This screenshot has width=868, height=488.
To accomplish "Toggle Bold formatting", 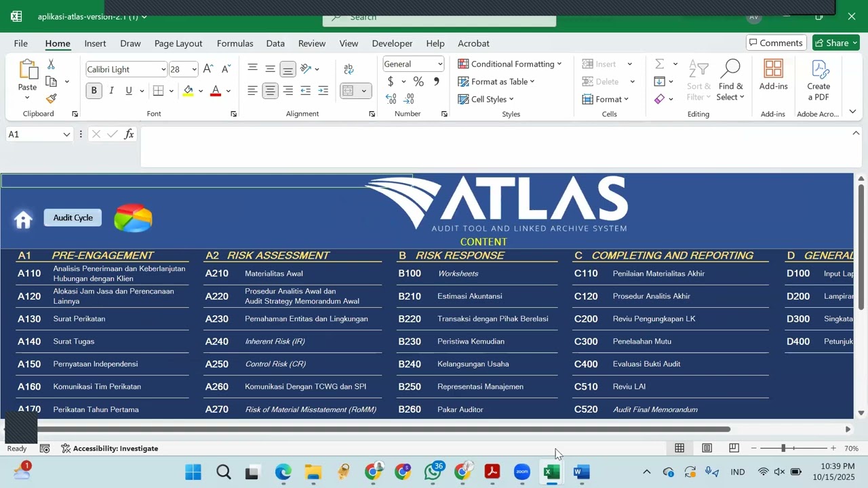I will (x=94, y=91).
